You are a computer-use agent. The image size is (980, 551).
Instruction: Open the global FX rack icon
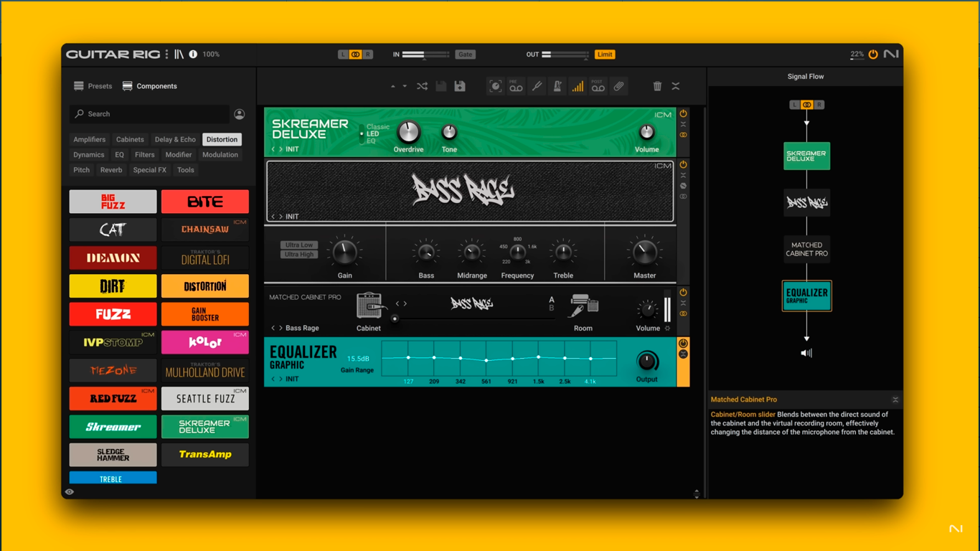tap(495, 86)
